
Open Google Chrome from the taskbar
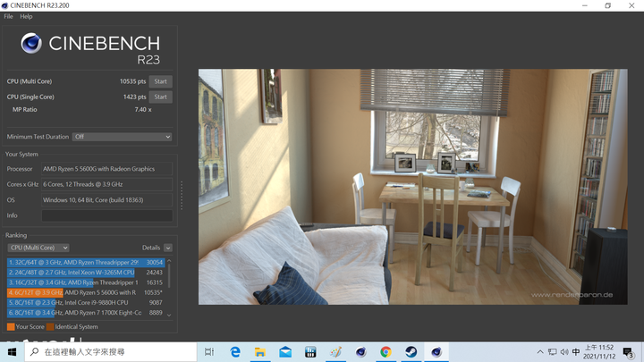(x=386, y=352)
